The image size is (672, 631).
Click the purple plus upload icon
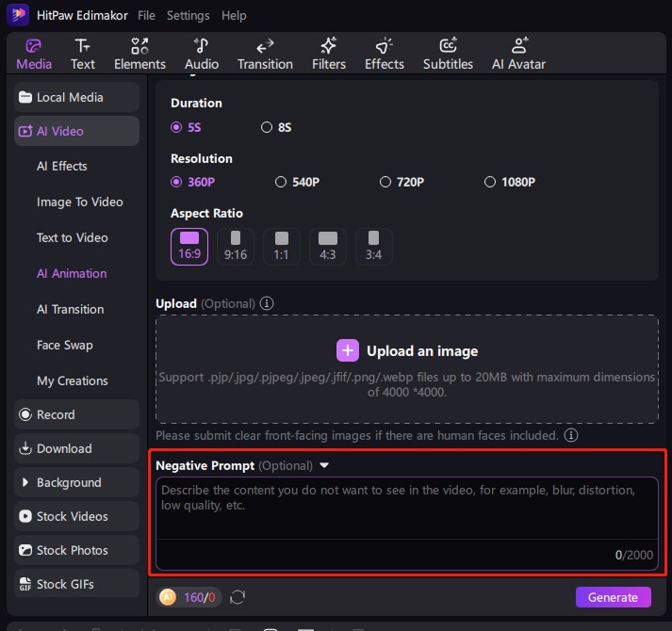click(348, 350)
